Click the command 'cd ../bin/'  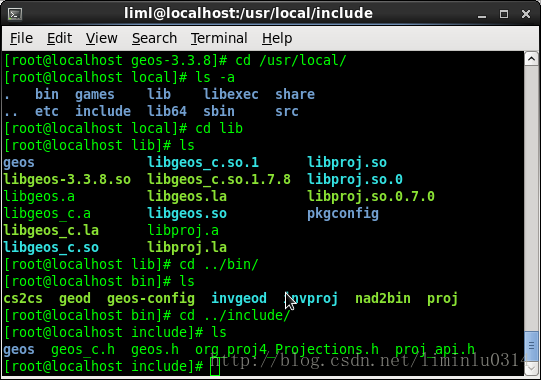pos(219,265)
